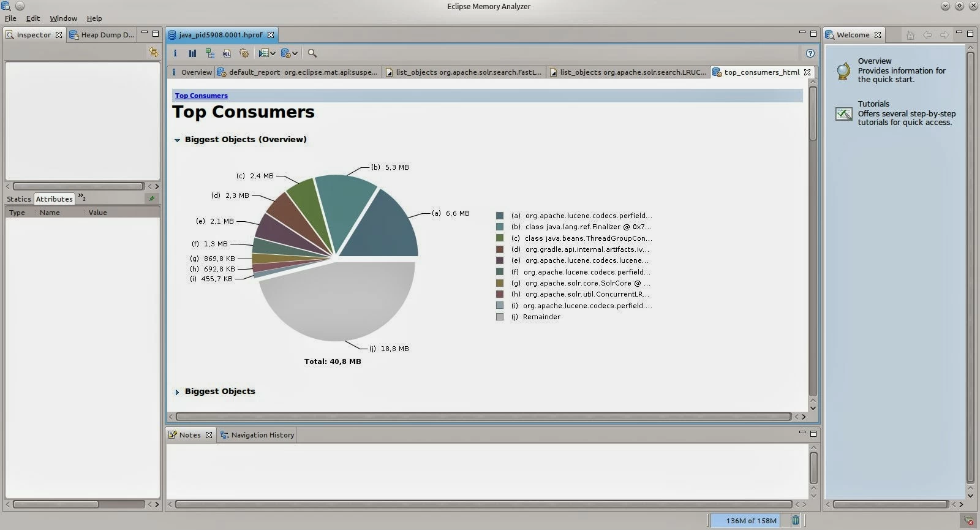Click the Remainder legend color swatch
980x530 pixels.
[500, 317]
